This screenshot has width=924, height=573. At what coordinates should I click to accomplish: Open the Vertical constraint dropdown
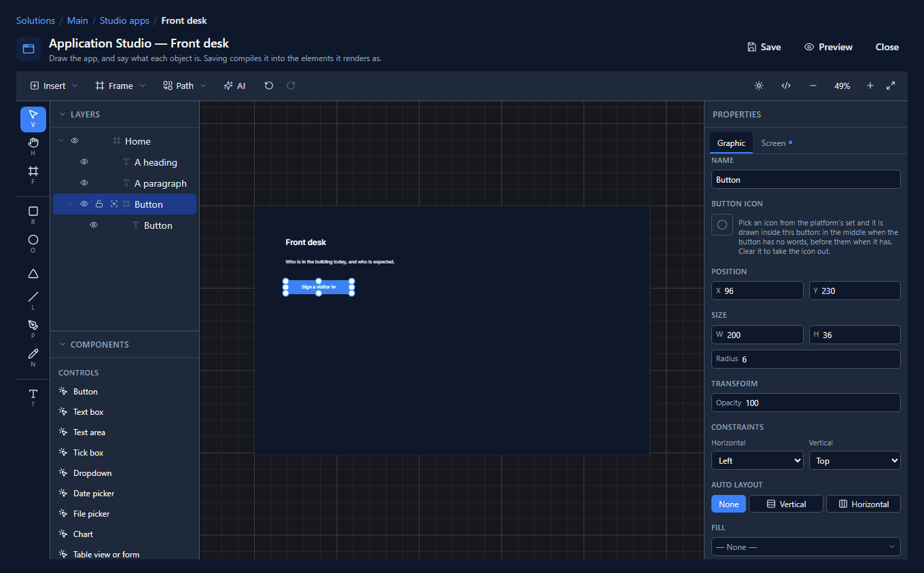[x=855, y=460]
